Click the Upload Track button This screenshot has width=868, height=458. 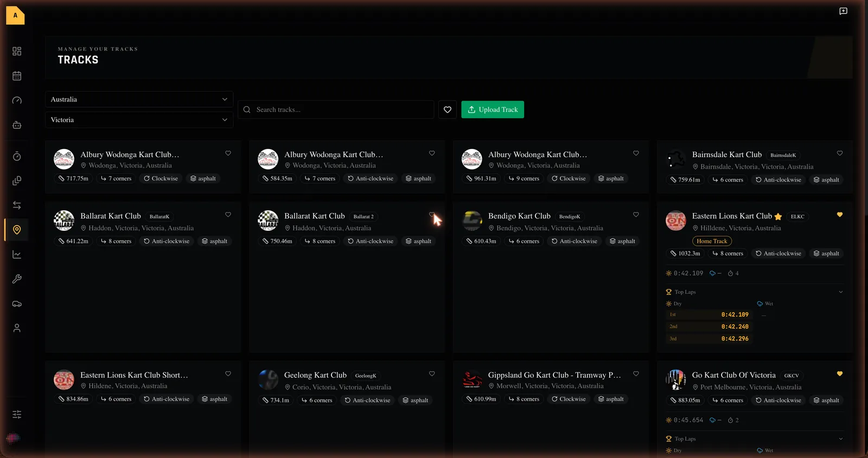click(493, 109)
